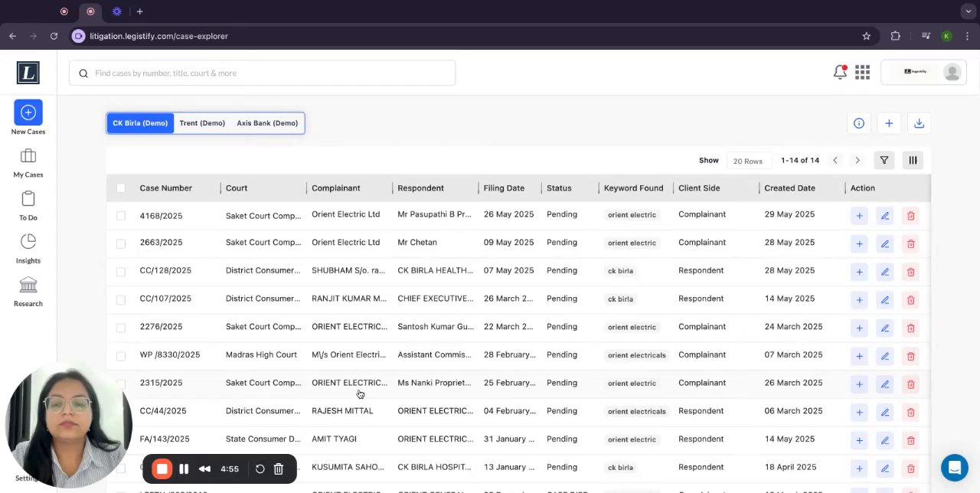Open browser extensions puzzle icon

pos(895,36)
